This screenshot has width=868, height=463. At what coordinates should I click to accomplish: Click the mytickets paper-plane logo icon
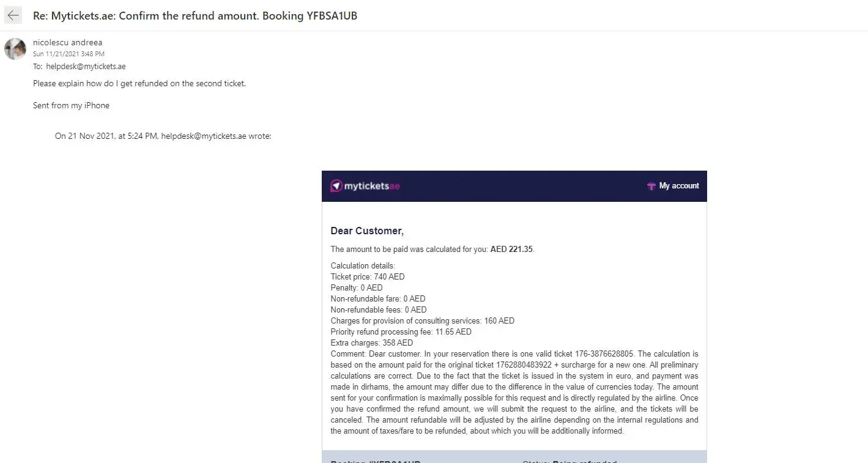[336, 186]
